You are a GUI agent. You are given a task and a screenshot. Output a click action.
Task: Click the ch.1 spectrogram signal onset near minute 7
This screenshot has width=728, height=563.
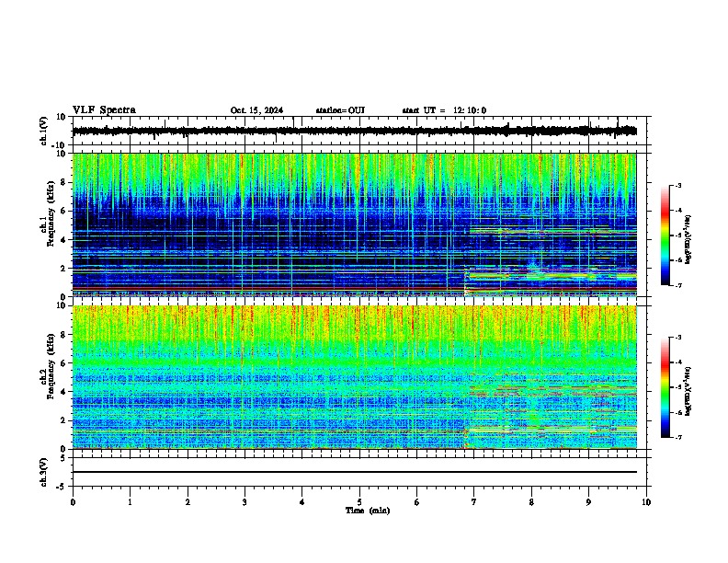pyautogui.click(x=466, y=279)
